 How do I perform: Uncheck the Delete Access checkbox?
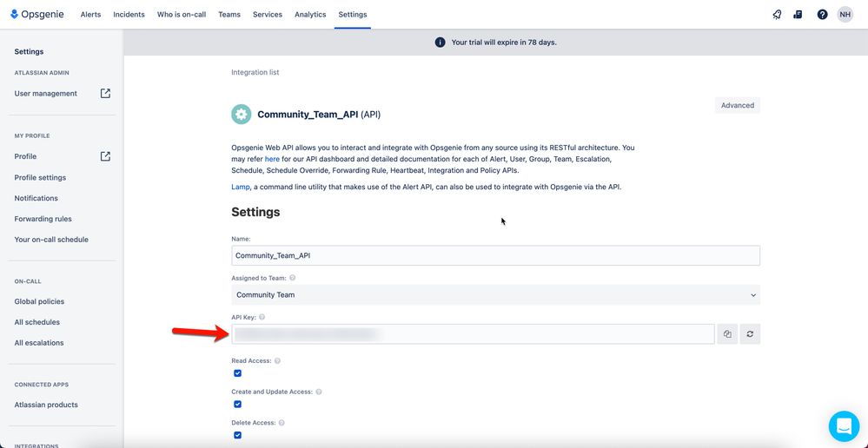pos(237,435)
